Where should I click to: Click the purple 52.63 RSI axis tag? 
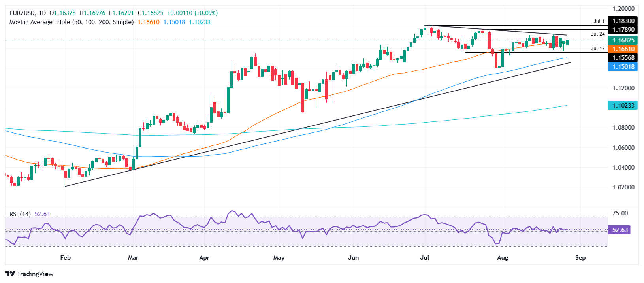coord(620,230)
